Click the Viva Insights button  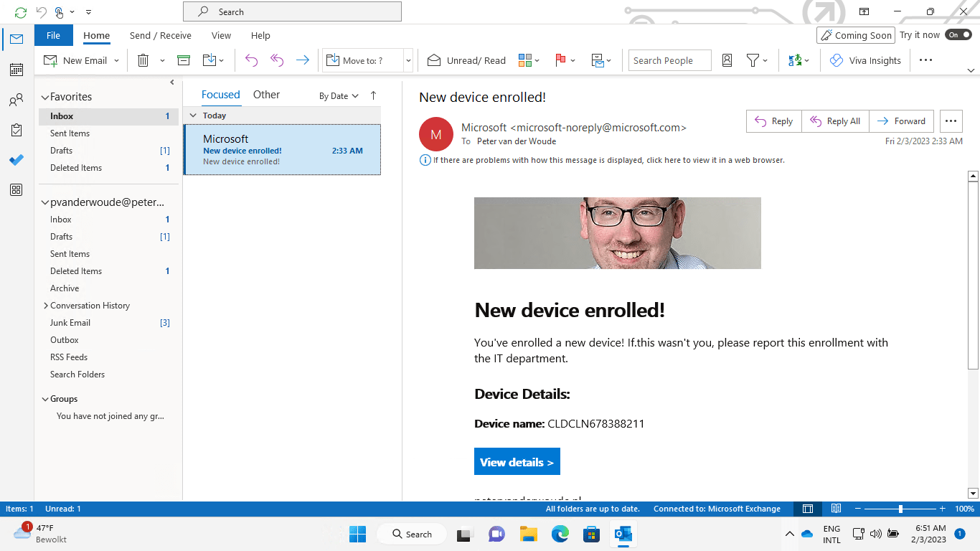click(x=865, y=60)
